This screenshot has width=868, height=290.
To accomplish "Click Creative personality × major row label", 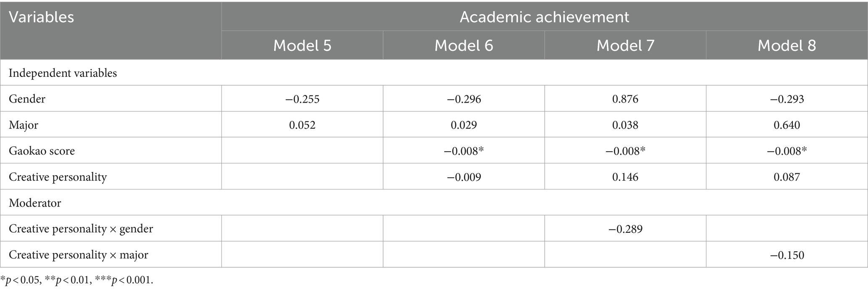I will coord(78,255).
